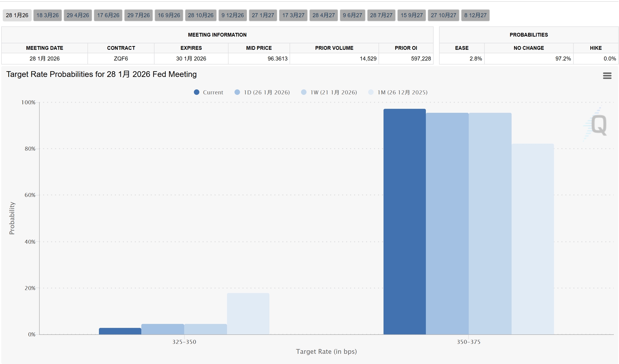619x364 pixels.
Task: Switch to the 18 3月26 meeting tab
Action: point(48,15)
